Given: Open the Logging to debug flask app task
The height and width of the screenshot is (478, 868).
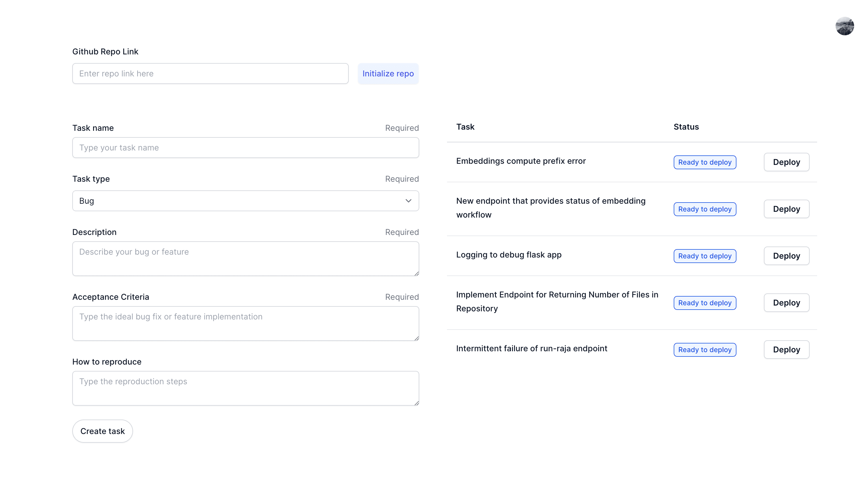Looking at the screenshot, I should 509,255.
